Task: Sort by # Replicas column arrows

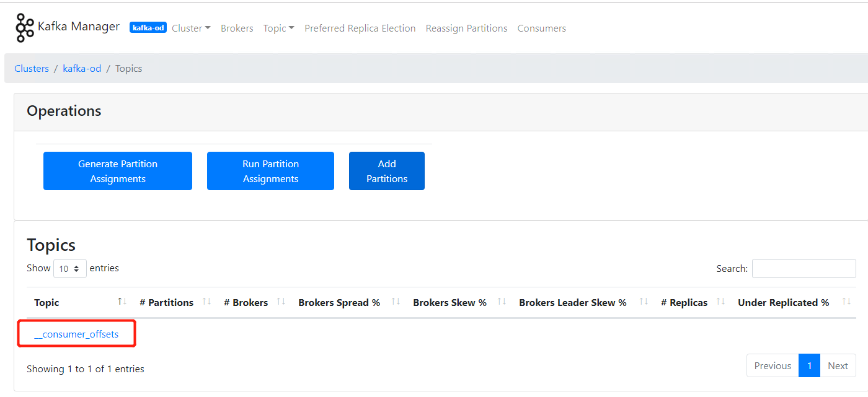Action: point(720,302)
